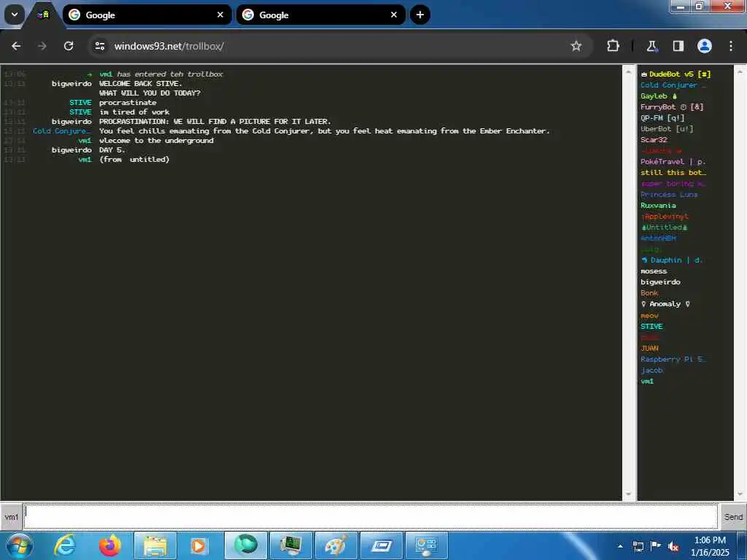
Task: Select mosess in the user list
Action: [x=654, y=271]
